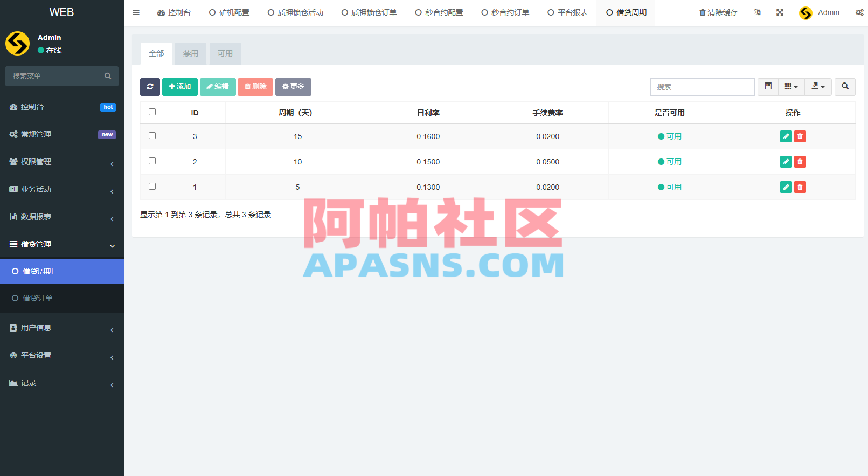Open the 平台报表 top tab
The height and width of the screenshot is (476, 868).
(567, 12)
